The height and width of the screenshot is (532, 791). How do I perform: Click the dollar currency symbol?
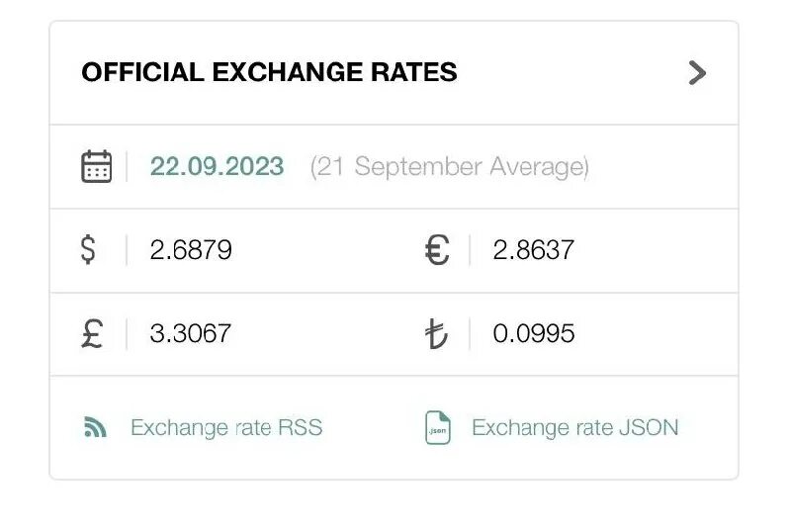click(88, 249)
